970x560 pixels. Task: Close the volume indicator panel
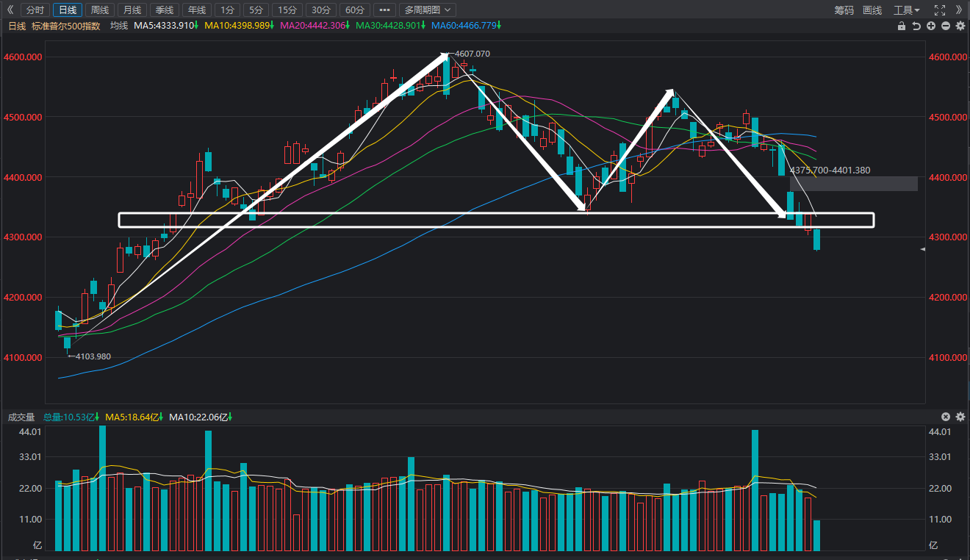pos(946,417)
